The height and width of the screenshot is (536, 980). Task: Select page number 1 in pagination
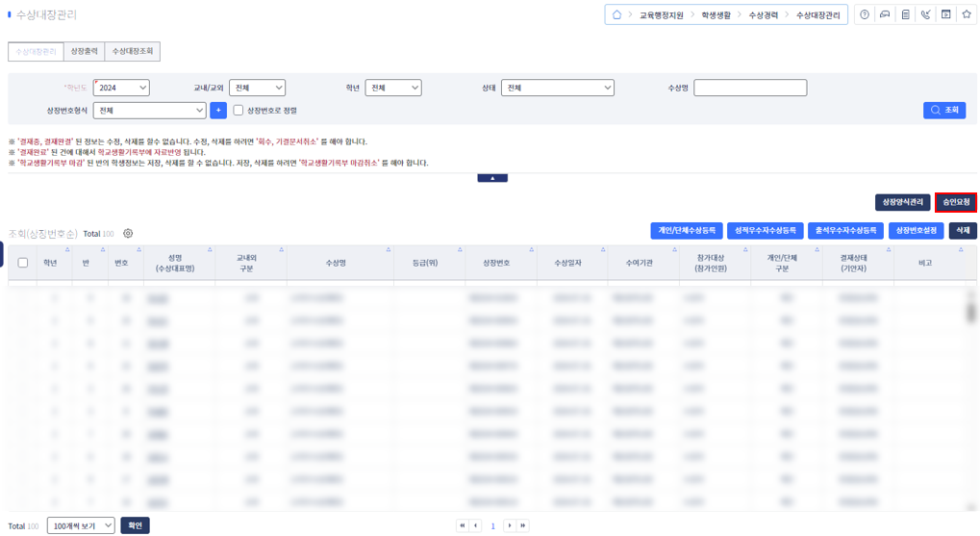(492, 526)
